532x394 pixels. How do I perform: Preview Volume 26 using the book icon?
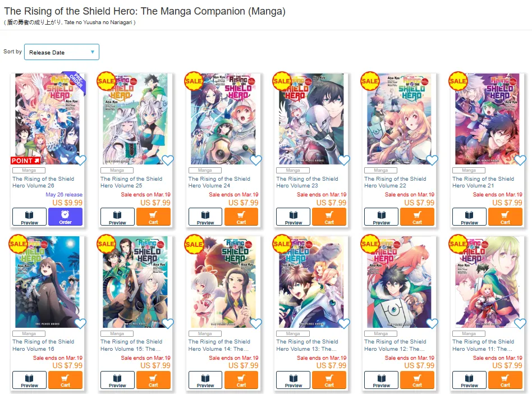click(x=30, y=217)
